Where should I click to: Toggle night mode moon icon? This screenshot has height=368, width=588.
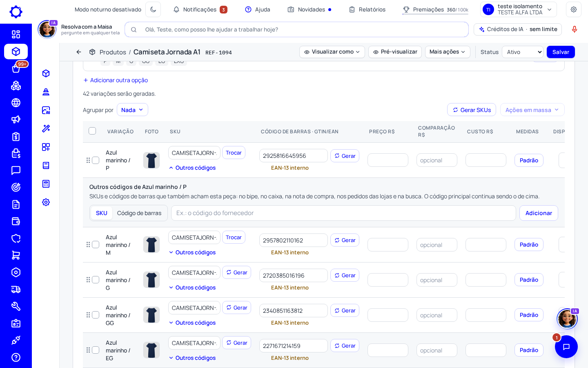(x=153, y=9)
